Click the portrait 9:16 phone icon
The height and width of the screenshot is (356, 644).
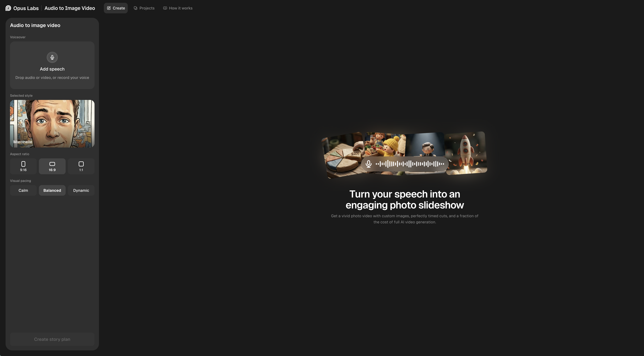23,164
